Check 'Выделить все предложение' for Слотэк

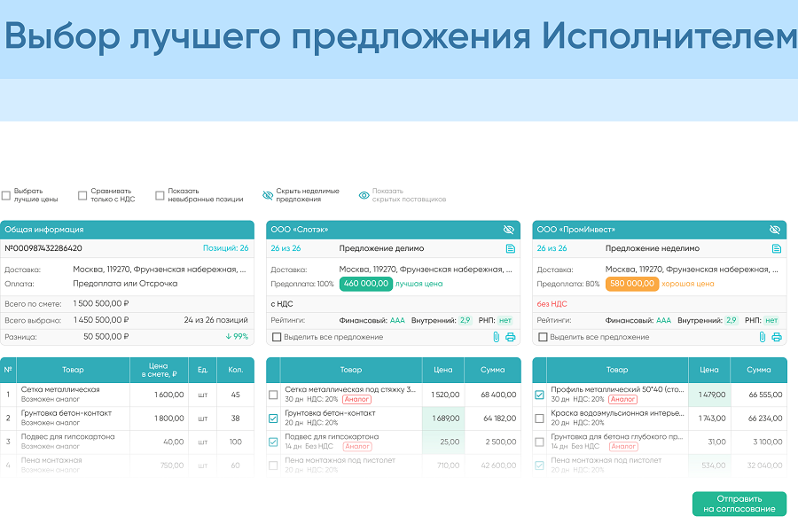pos(277,337)
